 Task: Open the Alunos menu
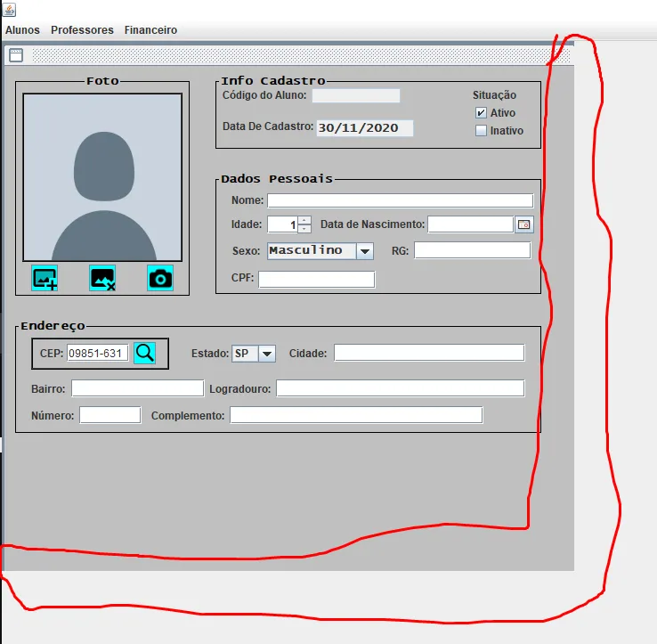tap(22, 30)
